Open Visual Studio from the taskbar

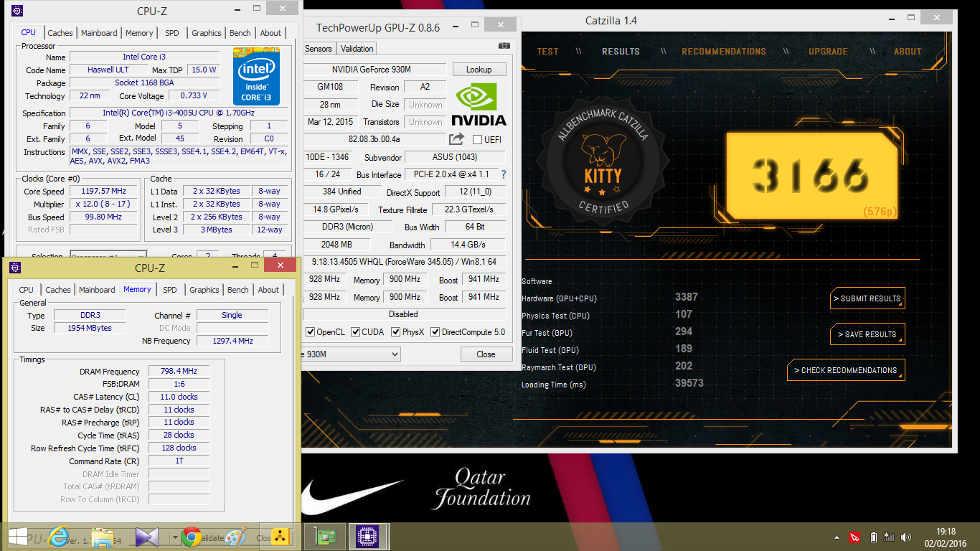pyautogui.click(x=146, y=537)
